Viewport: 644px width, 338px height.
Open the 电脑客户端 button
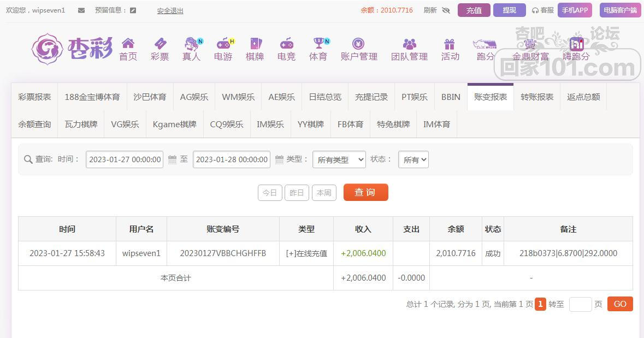(620, 10)
